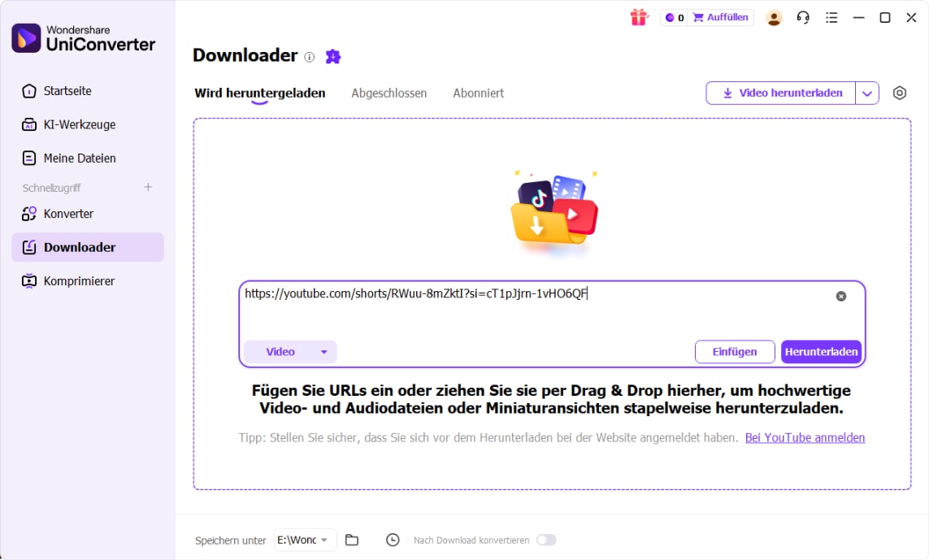
Task: Open the Video format dropdown
Action: click(x=290, y=351)
